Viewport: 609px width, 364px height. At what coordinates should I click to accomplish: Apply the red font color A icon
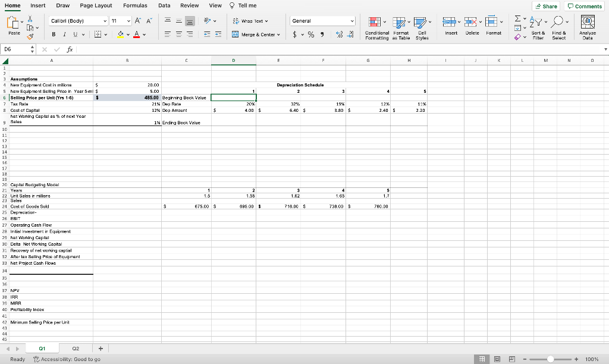click(136, 34)
